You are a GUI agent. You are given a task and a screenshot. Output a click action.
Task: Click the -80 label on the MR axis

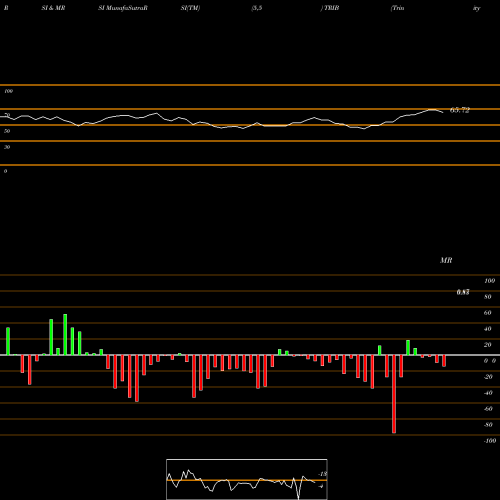[x=488, y=425]
